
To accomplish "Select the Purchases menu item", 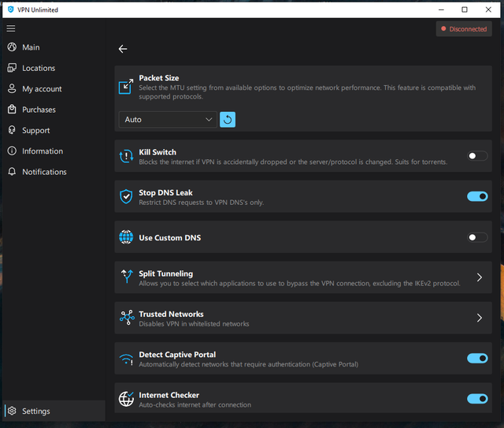I will click(54, 110).
